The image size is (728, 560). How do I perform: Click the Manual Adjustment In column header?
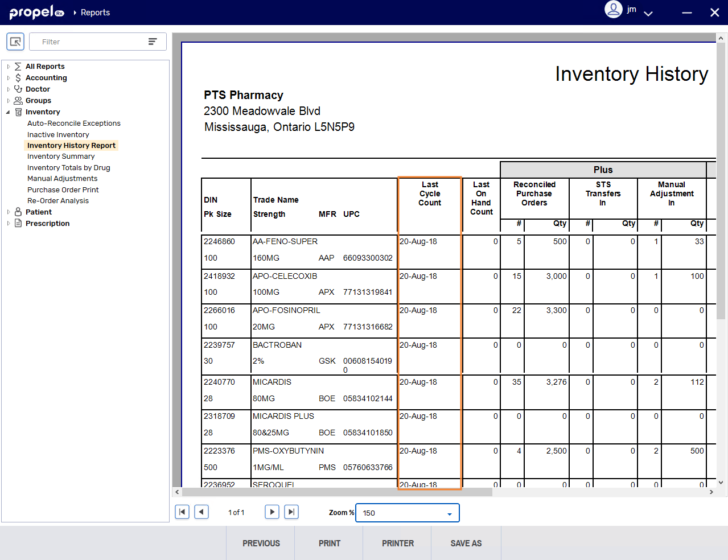click(672, 193)
